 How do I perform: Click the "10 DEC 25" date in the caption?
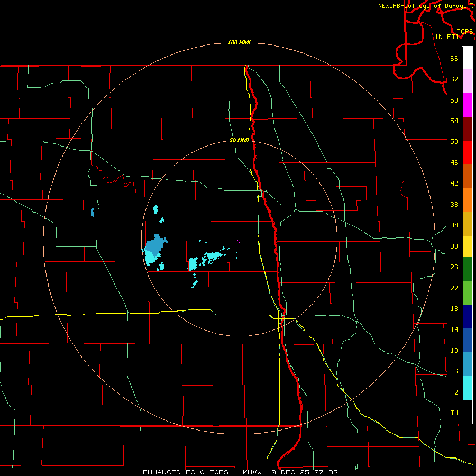click(x=288, y=472)
